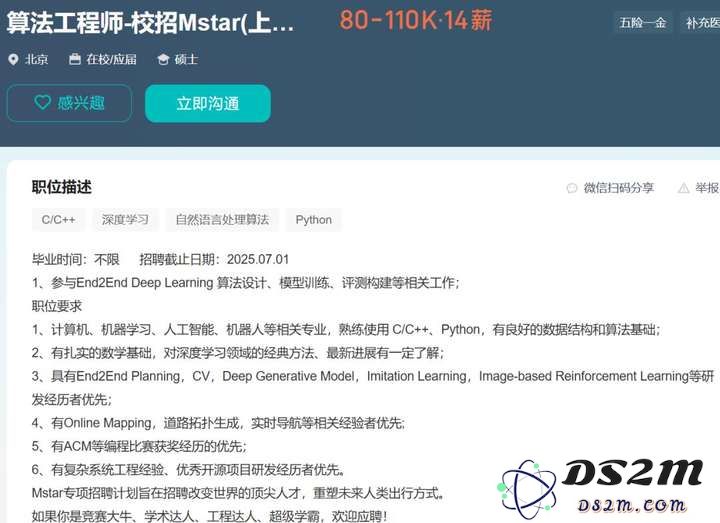This screenshot has height=523, width=720.
Task: Click the job title 算法工程师-校招Mstar
Action: [150, 22]
